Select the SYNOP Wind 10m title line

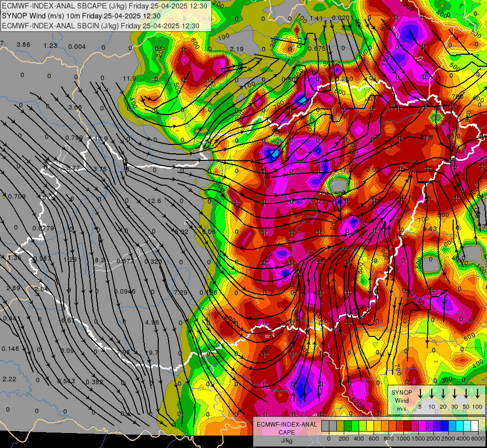coord(82,16)
